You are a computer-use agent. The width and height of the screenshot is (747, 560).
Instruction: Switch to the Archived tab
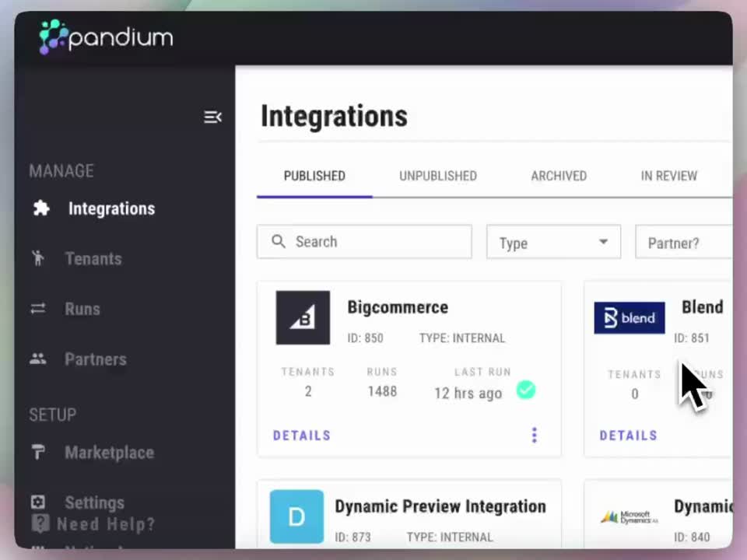coord(559,176)
